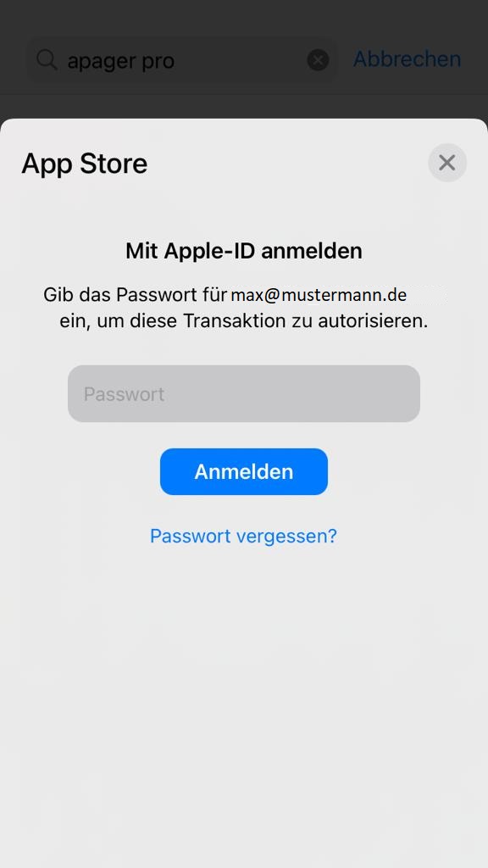The height and width of the screenshot is (868, 488).
Task: Click the grey Passwort placeholder text
Action: click(x=124, y=394)
